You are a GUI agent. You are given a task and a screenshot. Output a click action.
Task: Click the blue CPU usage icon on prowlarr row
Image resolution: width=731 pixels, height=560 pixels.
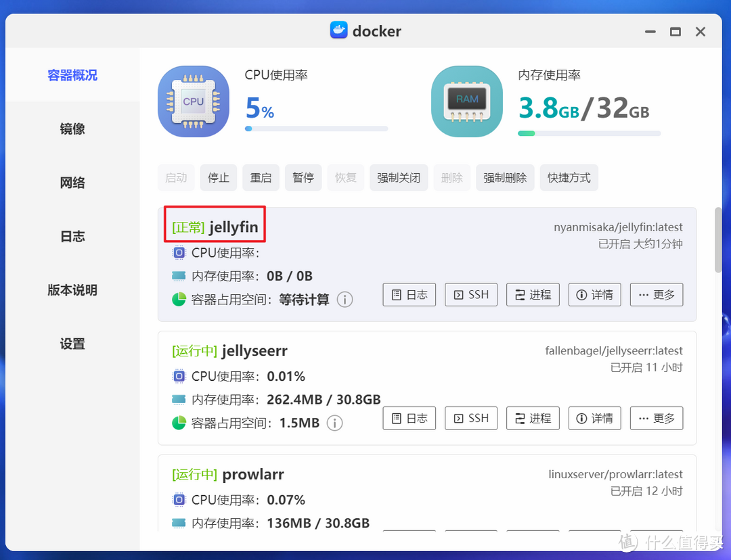pos(179,499)
